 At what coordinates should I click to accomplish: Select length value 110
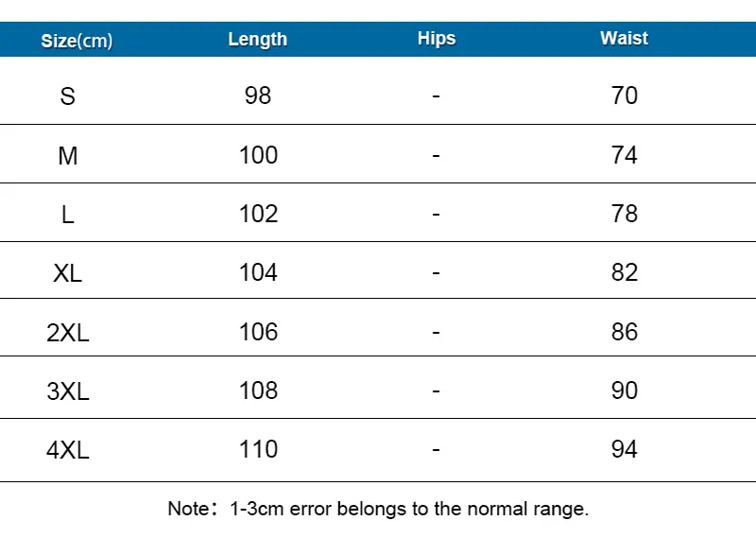pyautogui.click(x=258, y=449)
